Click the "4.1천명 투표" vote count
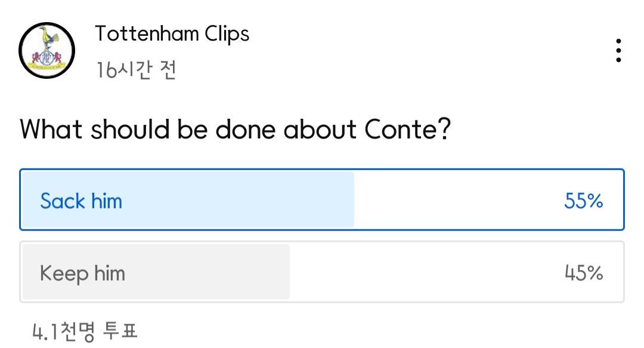The image size is (644, 348). 85,331
